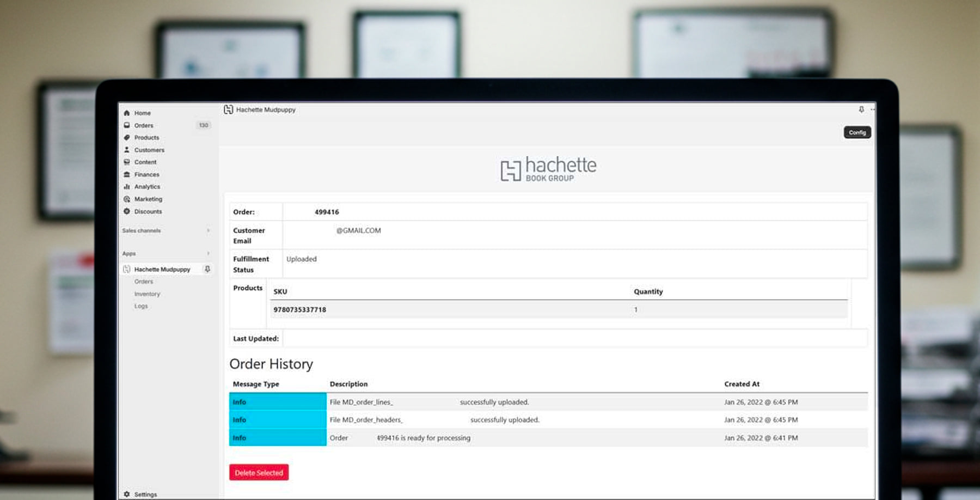Go to Customers in sidebar
Viewport: 980px width, 500px height.
[149, 150]
